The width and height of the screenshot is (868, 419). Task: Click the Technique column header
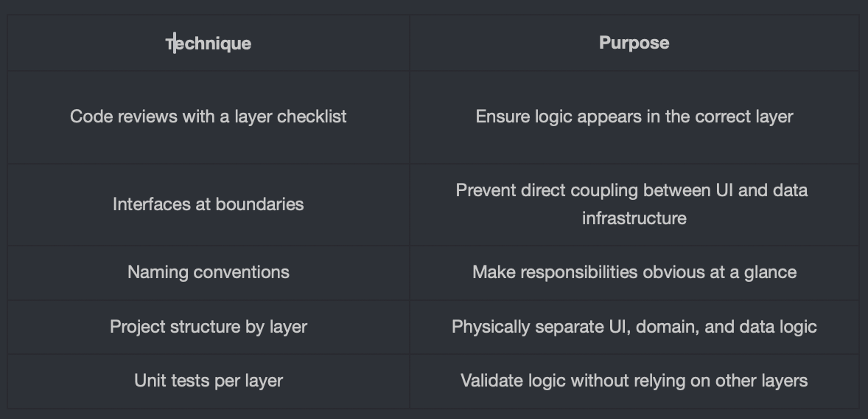(x=209, y=44)
